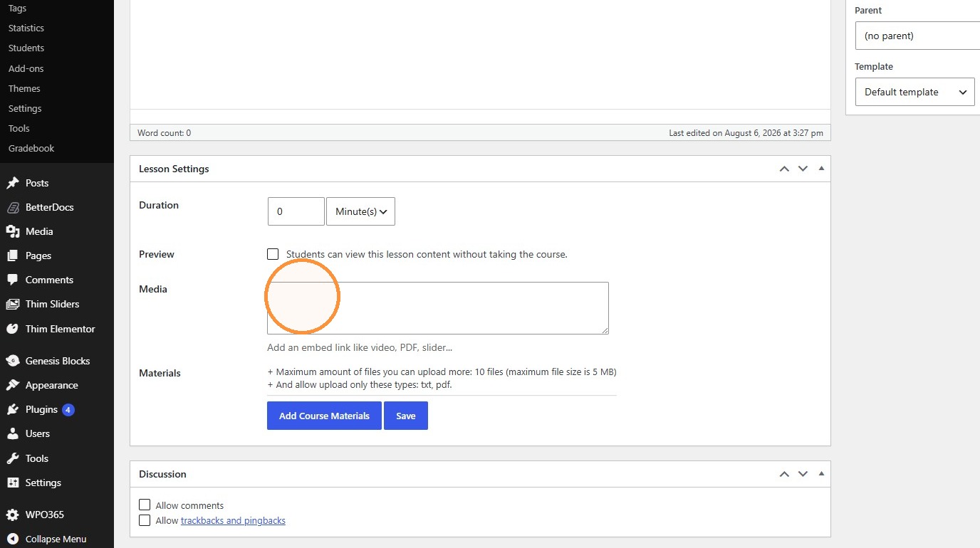Click the WPO365 gear icon

12,515
